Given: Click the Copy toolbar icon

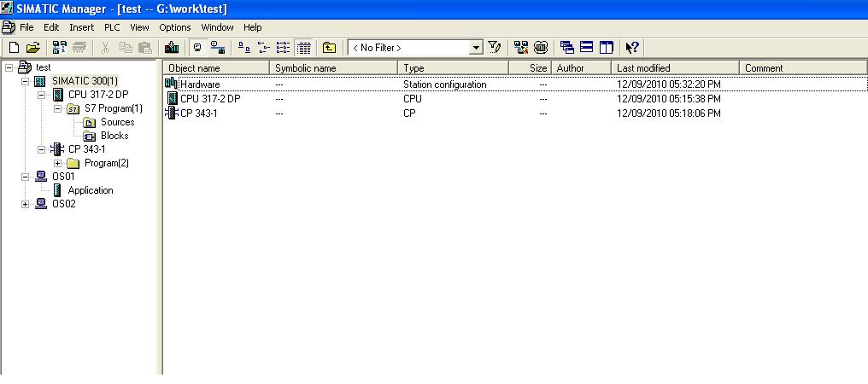Looking at the screenshot, I should pyautogui.click(x=126, y=48).
